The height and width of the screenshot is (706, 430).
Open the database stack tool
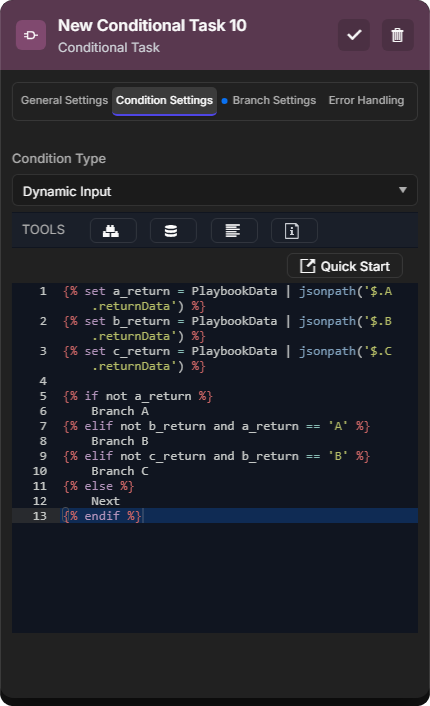point(173,231)
